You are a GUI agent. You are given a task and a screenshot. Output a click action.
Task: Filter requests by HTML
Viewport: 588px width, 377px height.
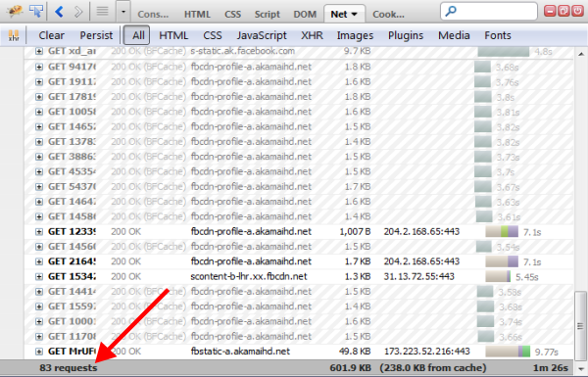tap(173, 35)
